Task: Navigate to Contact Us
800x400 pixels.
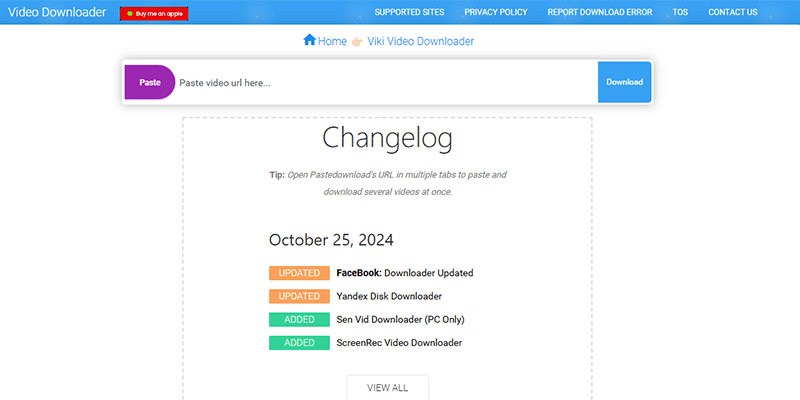Action: (732, 13)
